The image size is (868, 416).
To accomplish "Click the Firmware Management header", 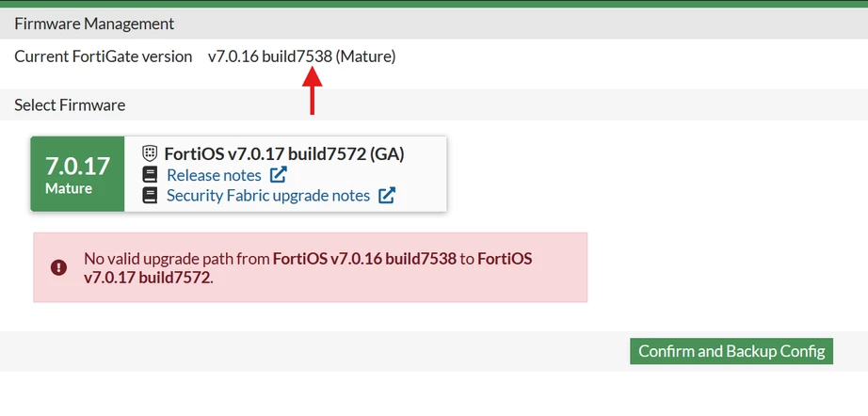I will point(94,24).
